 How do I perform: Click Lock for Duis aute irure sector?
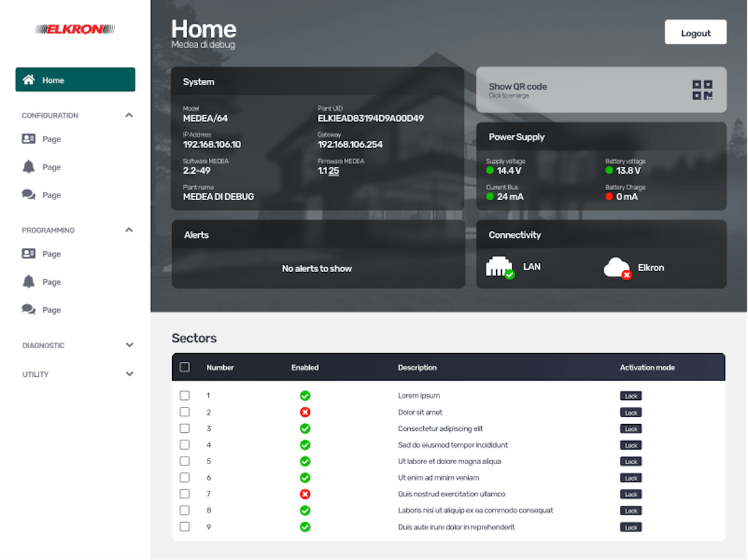click(x=631, y=527)
